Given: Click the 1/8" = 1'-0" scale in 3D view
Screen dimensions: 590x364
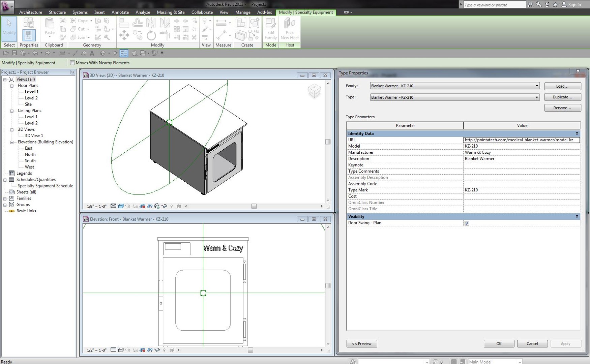Looking at the screenshot, I should tap(96, 206).
